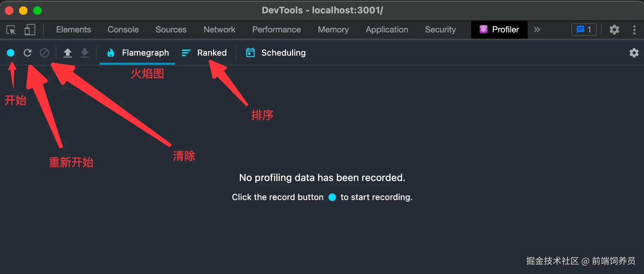This screenshot has height=274, width=644.
Task: Start profiling with the blue record button
Action: [x=11, y=53]
